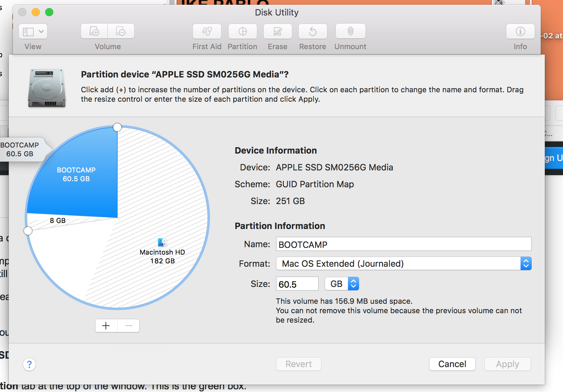The image size is (563, 392).
Task: Click the Remove Volume toolbar icon
Action: click(x=121, y=31)
